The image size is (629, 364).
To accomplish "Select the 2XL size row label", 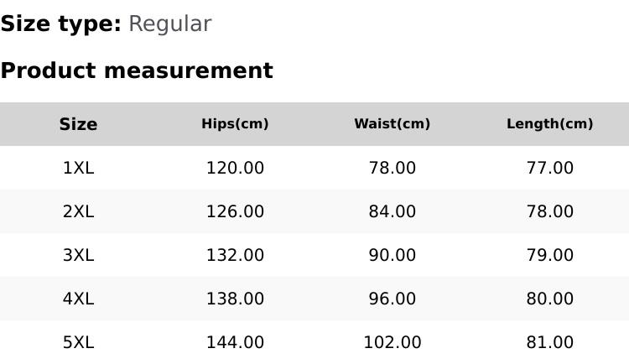I will [78, 211].
